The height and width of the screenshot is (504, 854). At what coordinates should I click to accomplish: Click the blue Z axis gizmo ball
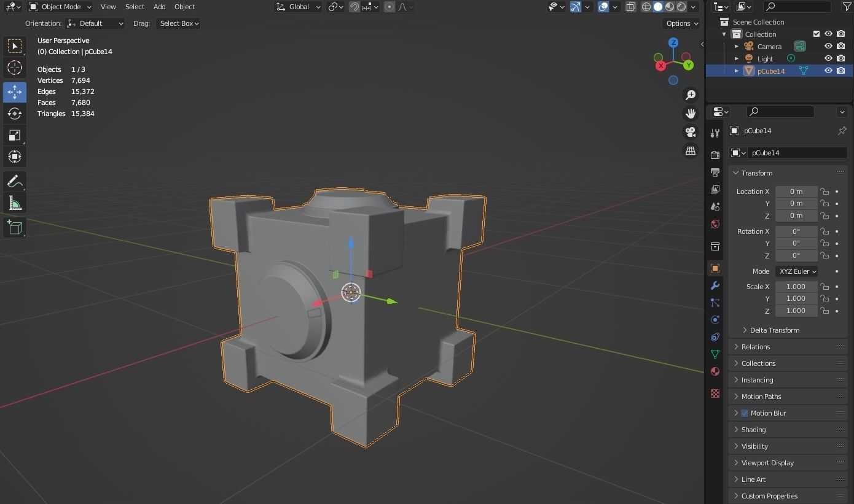pos(673,42)
